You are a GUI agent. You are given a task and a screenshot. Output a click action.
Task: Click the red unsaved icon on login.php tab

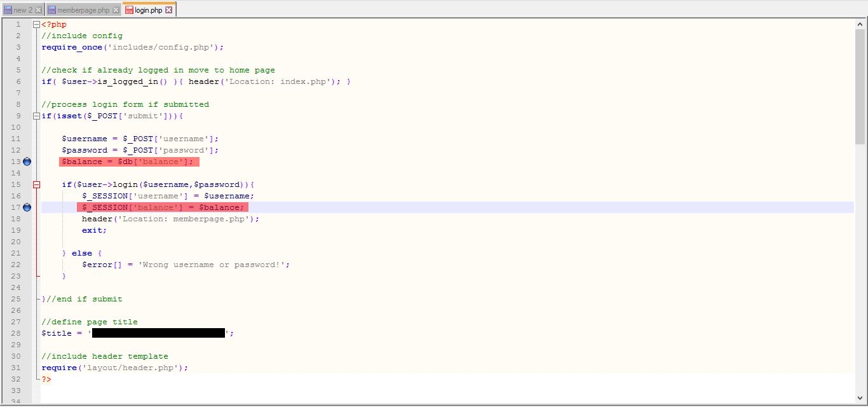point(129,10)
